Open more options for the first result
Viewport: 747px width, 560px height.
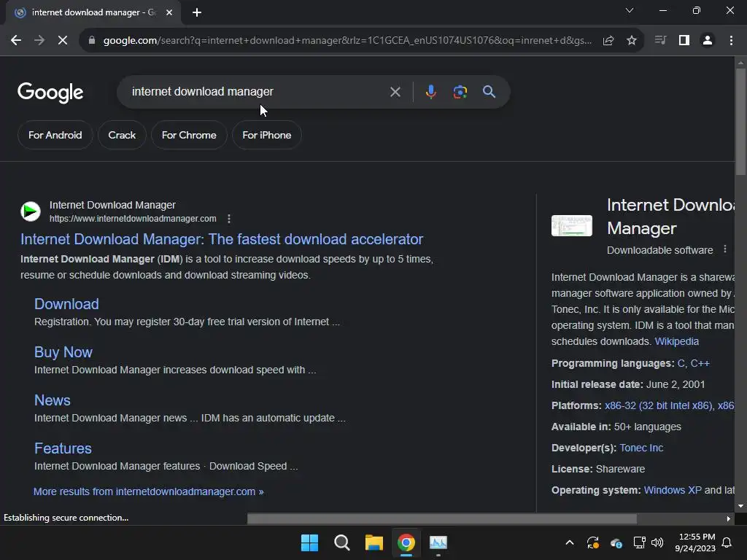pyautogui.click(x=229, y=219)
